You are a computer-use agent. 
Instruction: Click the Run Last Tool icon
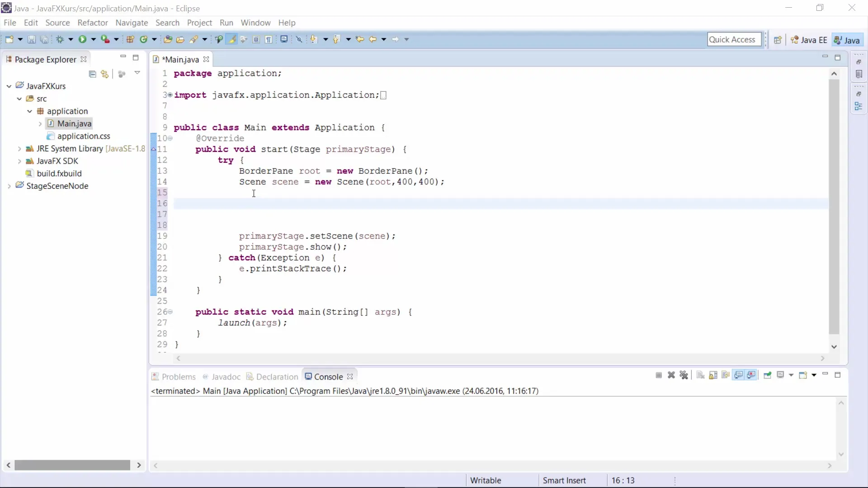tap(105, 39)
